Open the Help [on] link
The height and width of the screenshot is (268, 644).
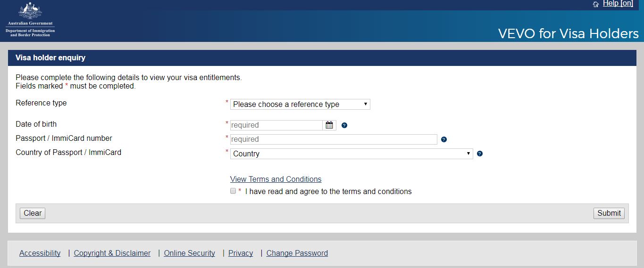tap(618, 4)
